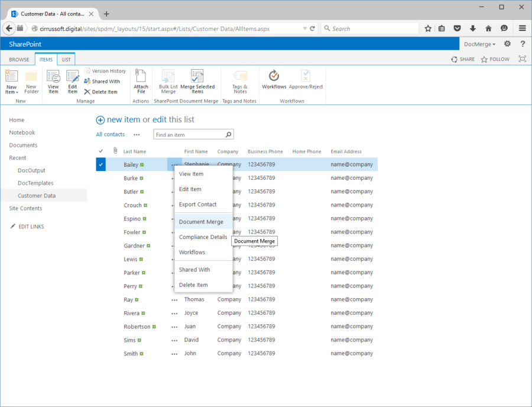This screenshot has width=532, height=407.
Task: Open the New Item dropdown arrow
Action: click(17, 92)
